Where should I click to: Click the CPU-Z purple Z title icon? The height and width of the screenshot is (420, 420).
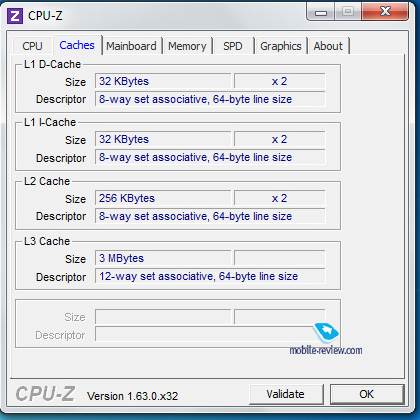[15, 16]
